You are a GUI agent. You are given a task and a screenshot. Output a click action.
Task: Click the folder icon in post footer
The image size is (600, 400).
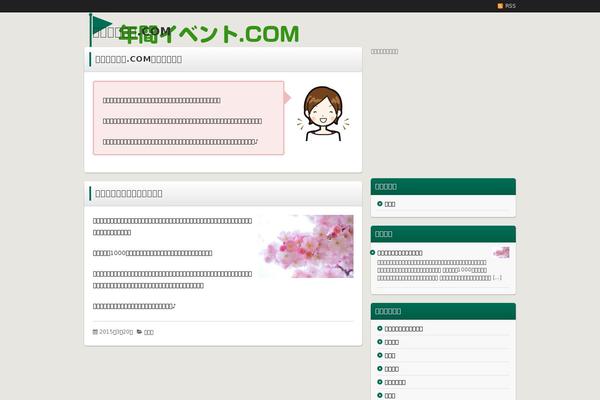(139, 332)
